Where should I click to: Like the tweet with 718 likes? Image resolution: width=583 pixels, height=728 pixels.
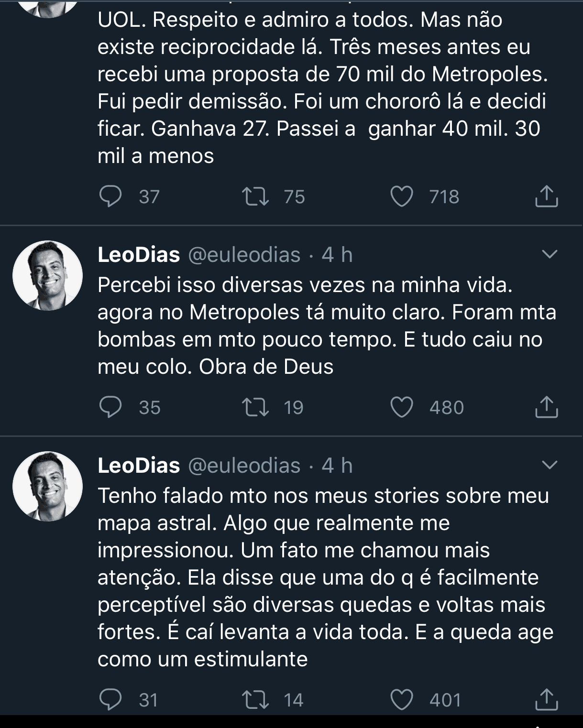pyautogui.click(x=402, y=197)
